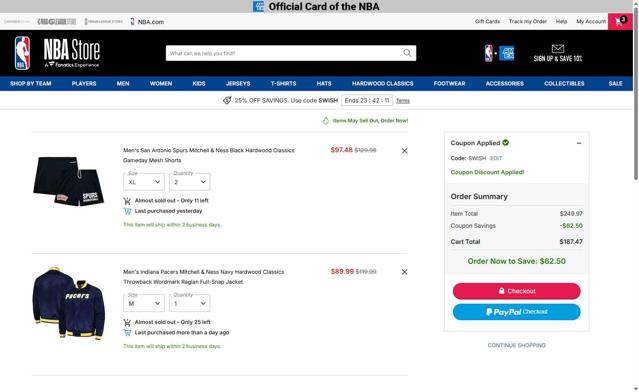Open Size dropdown for Pacers jacket
The image size is (639, 392).
(x=144, y=303)
